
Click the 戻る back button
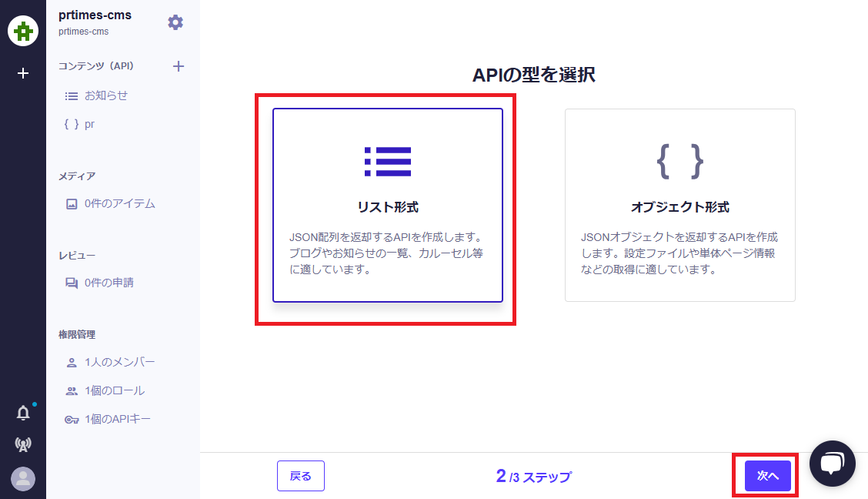301,476
